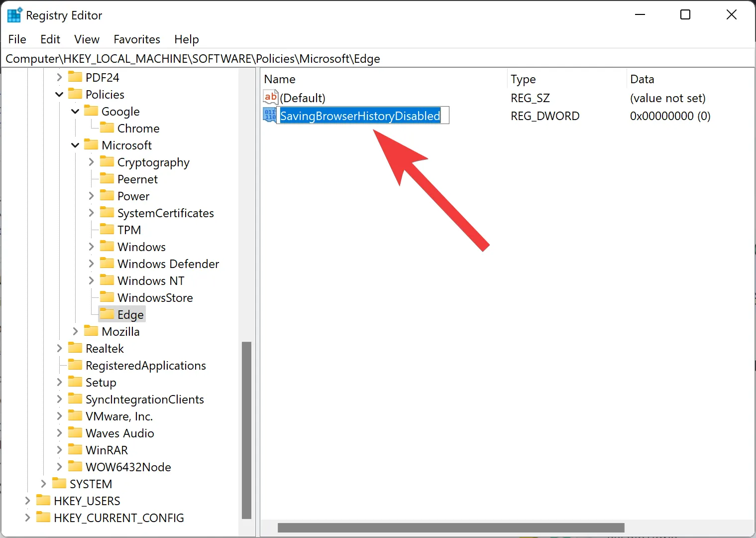
Task: Click the Name column header
Action: coord(280,79)
